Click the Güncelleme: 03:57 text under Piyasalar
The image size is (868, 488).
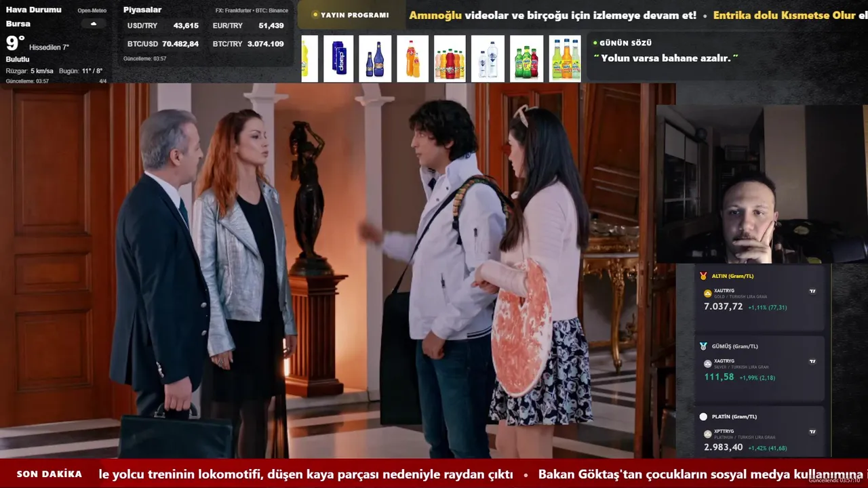click(144, 59)
